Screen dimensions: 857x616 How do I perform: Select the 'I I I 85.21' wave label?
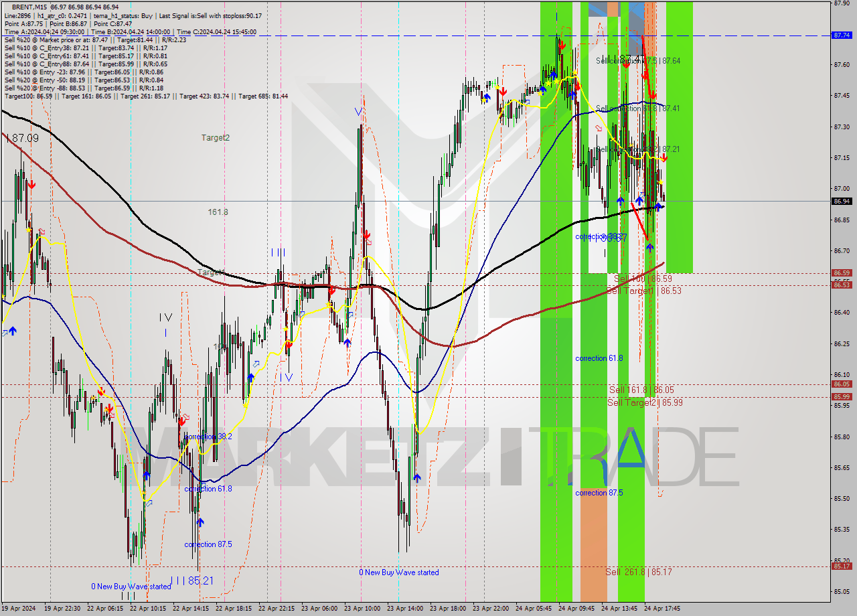coord(191,581)
